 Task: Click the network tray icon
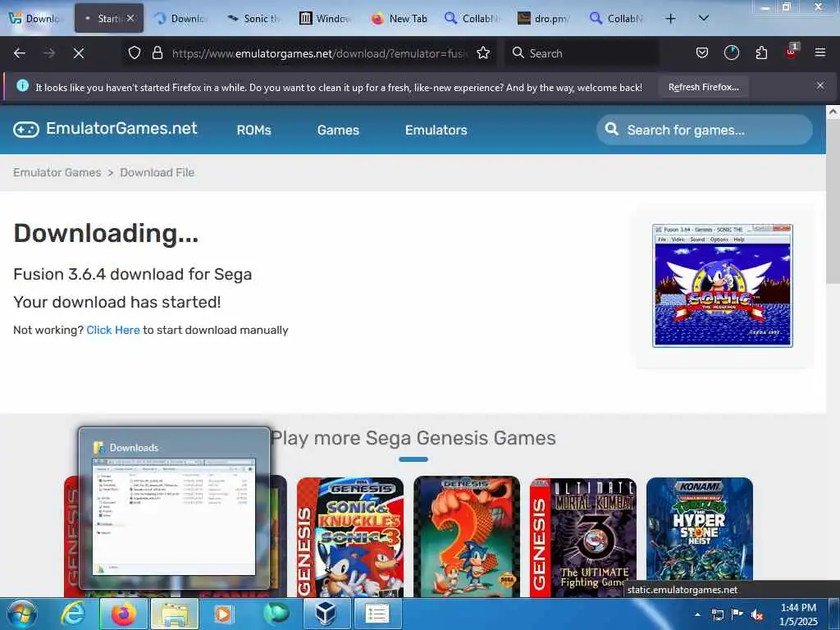coord(717,614)
